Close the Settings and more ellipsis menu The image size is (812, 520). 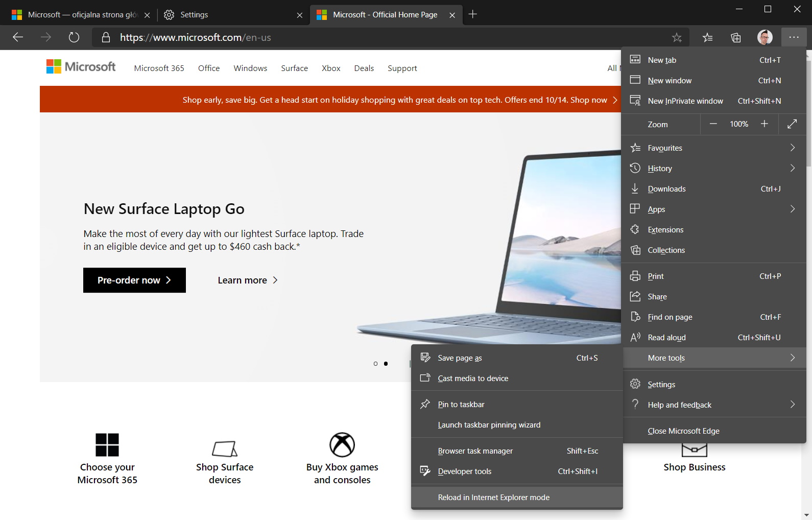click(x=794, y=37)
